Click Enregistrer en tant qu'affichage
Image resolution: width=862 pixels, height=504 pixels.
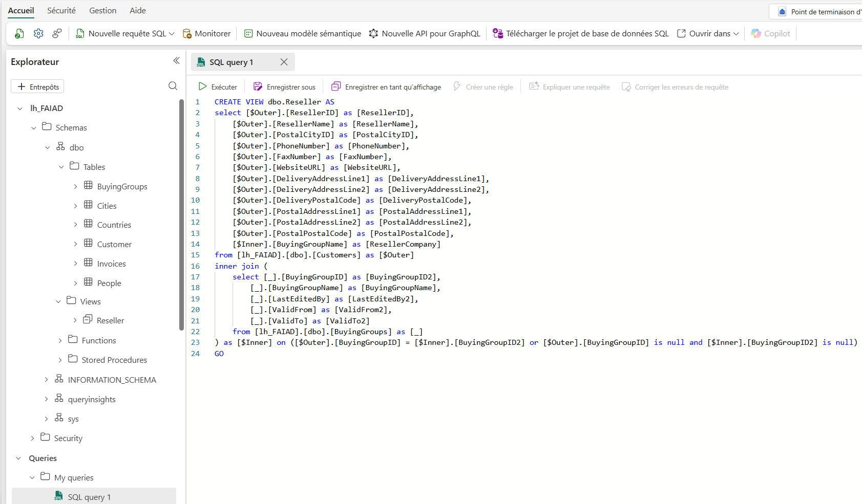click(x=386, y=87)
